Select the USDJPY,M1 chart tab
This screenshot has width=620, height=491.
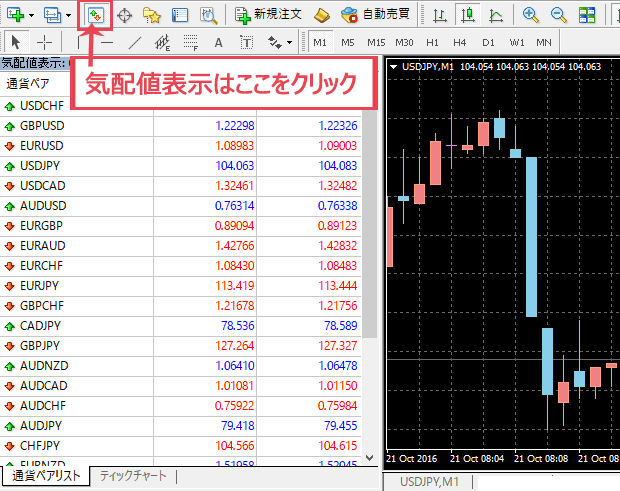coord(429,482)
